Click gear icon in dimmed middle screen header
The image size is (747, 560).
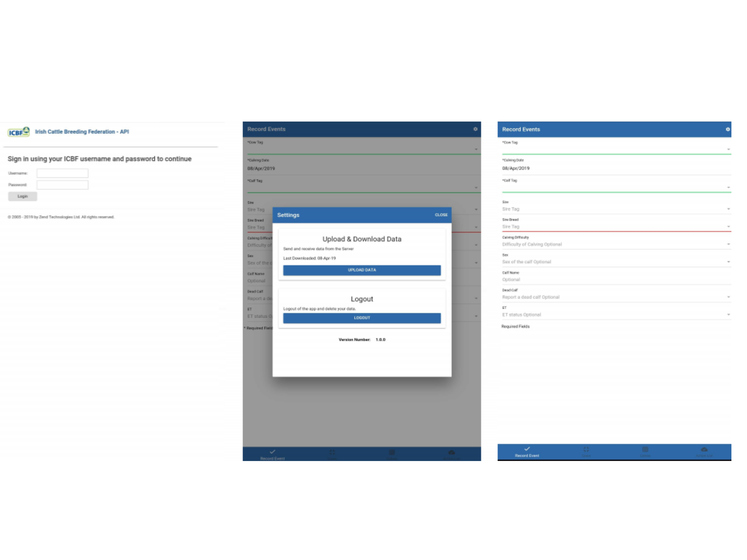click(475, 129)
